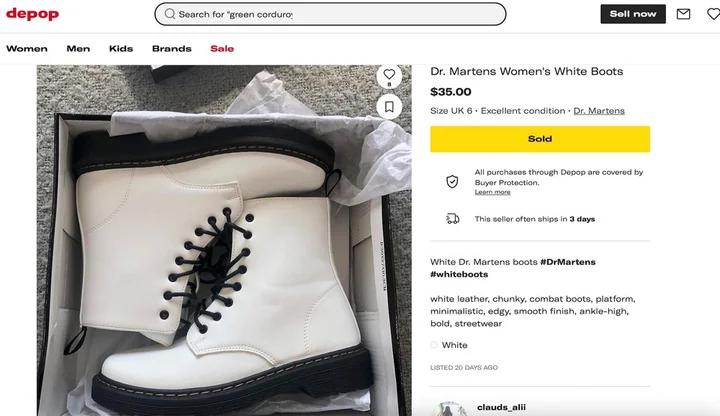Viewport: 720px width, 416px height.
Task: Open the Men category menu
Action: (x=78, y=48)
